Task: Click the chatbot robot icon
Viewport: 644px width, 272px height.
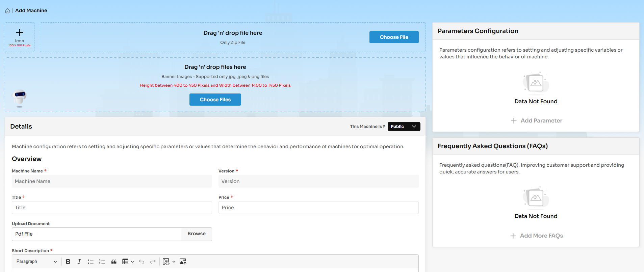Action: (x=20, y=98)
